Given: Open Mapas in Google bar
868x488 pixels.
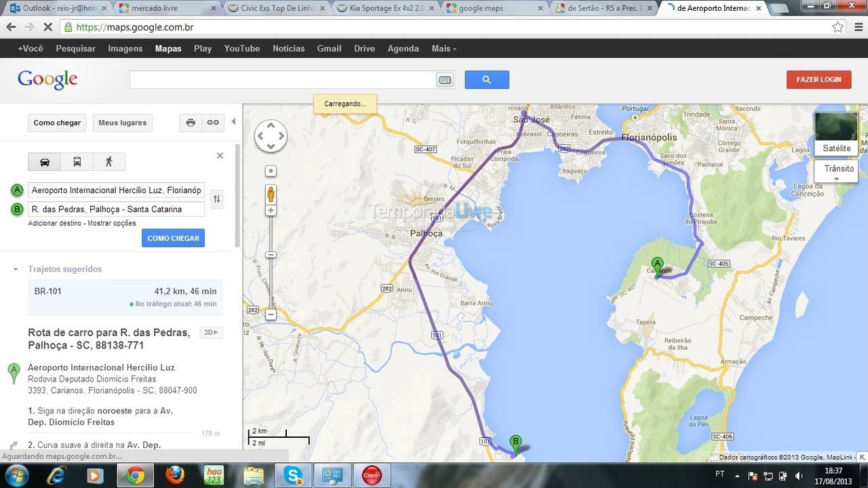Looking at the screenshot, I should (x=168, y=48).
